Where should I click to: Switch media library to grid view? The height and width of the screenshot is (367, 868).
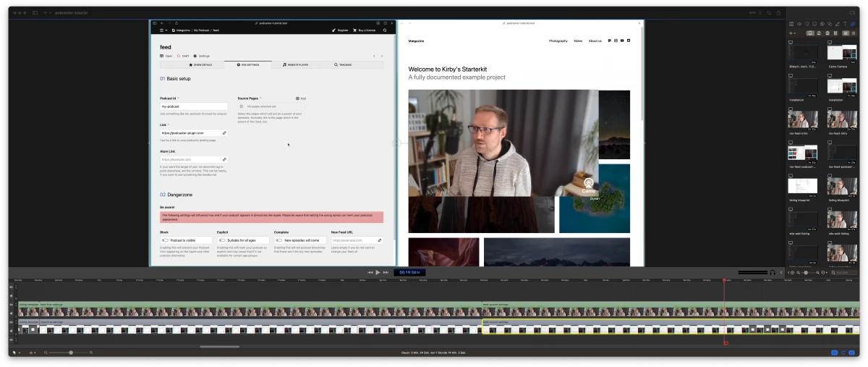tap(846, 33)
